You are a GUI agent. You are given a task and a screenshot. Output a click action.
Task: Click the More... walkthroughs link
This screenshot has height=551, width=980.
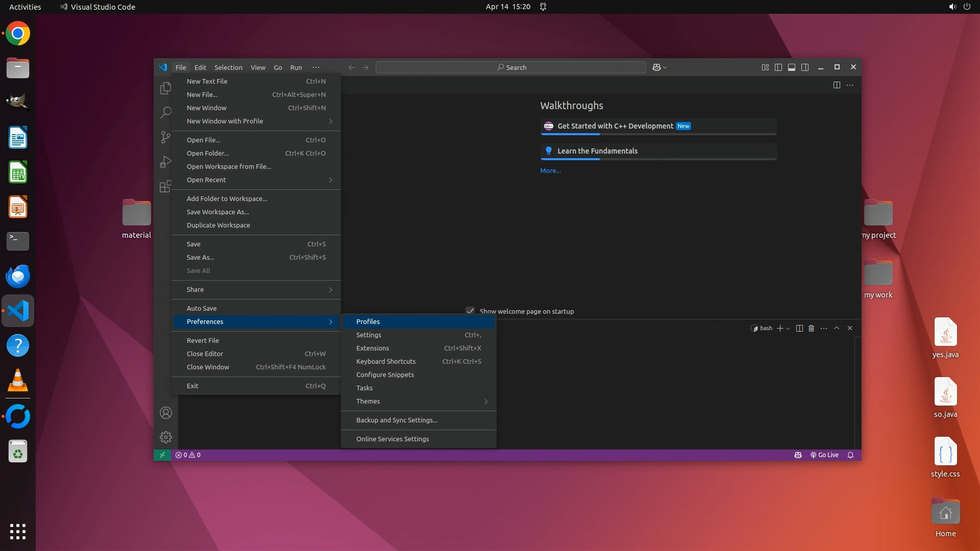point(550,171)
